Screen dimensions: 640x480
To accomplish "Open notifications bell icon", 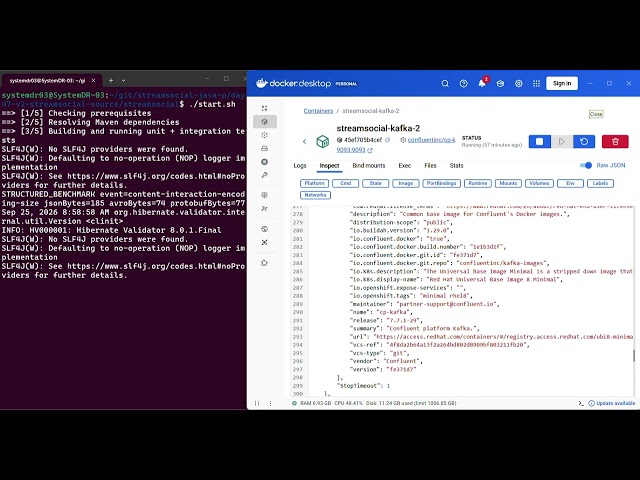I will pyautogui.click(x=482, y=83).
